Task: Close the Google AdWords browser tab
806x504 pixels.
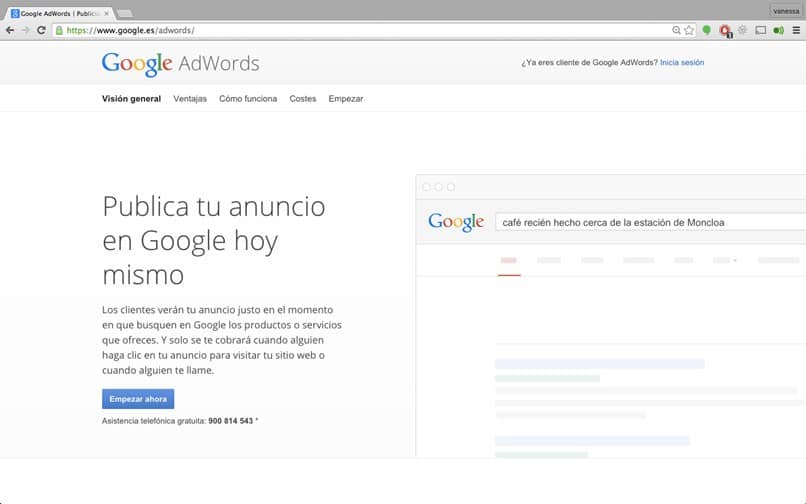Action: tap(106, 13)
